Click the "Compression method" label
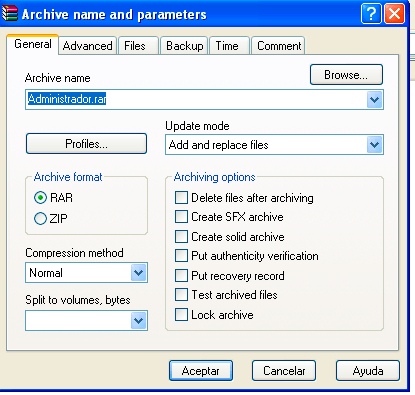 tap(74, 253)
